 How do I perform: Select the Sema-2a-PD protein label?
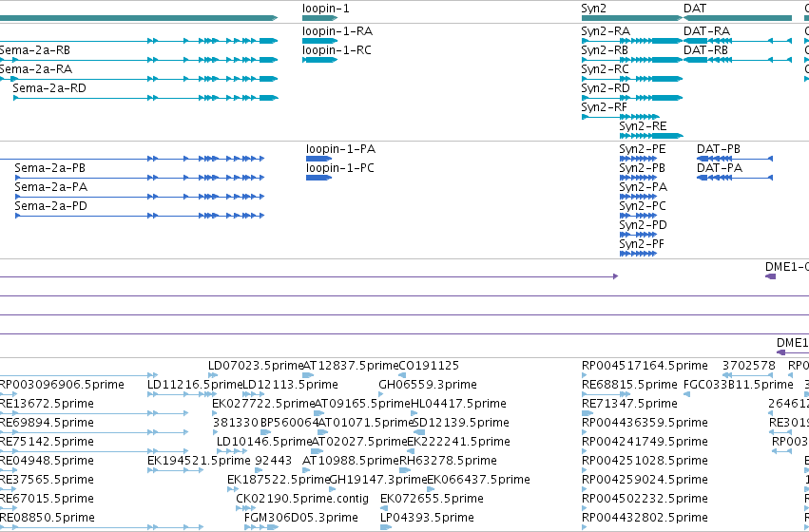tap(51, 206)
